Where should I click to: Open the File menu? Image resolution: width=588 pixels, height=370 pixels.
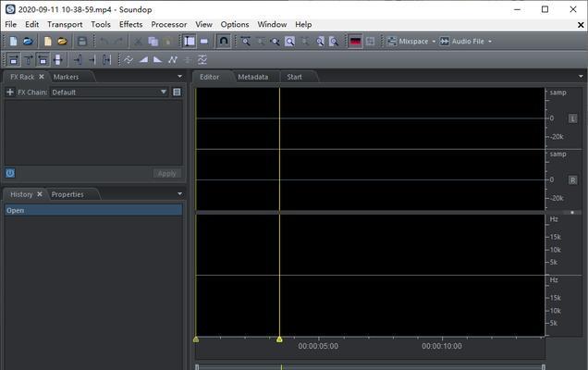coord(10,24)
